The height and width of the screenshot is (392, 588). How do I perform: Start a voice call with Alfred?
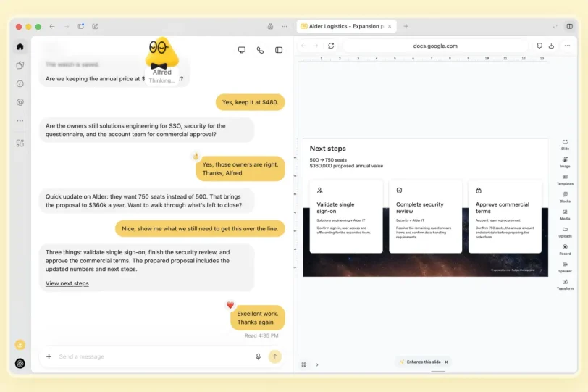(x=260, y=50)
